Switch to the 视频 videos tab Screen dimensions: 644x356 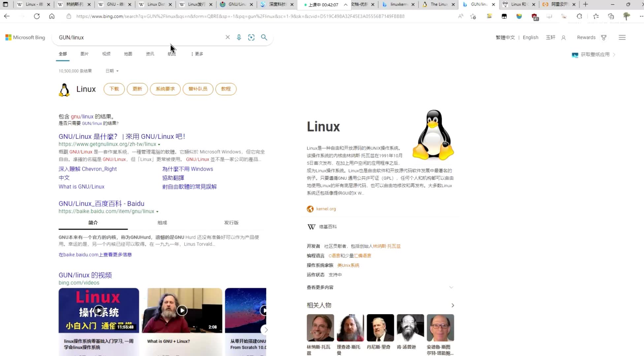106,54
